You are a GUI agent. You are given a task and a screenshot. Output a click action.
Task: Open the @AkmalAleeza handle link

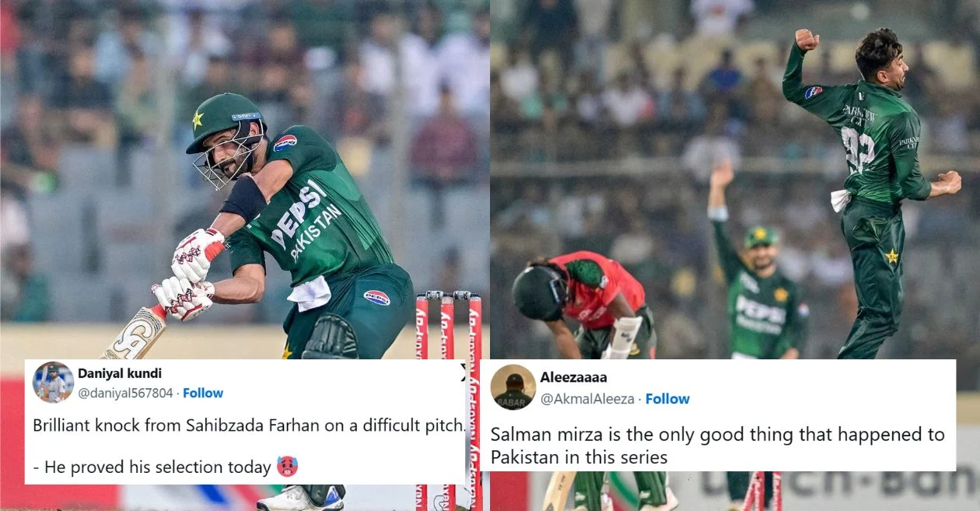point(587,398)
